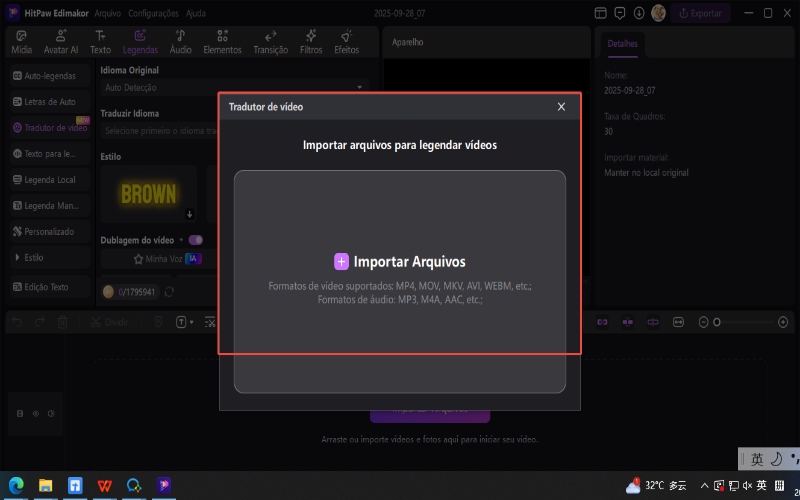Open the Avatar AI panel
This screenshot has height=500, width=800.
pyautogui.click(x=61, y=42)
